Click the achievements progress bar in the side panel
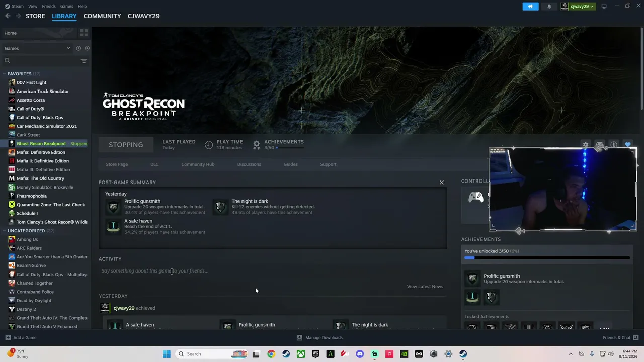 [547, 258]
